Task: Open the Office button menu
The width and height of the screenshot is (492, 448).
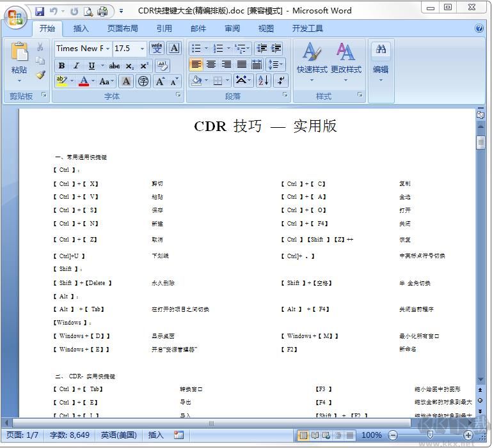Action: tap(15, 17)
